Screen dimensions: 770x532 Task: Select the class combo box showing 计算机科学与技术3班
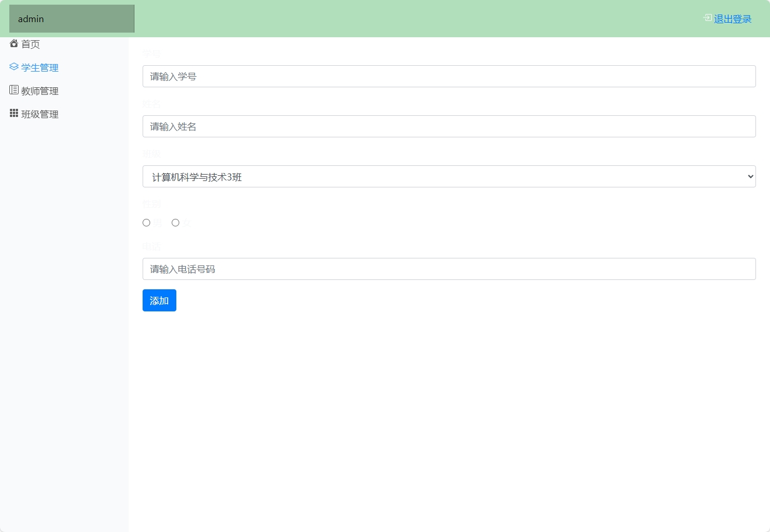coord(448,176)
